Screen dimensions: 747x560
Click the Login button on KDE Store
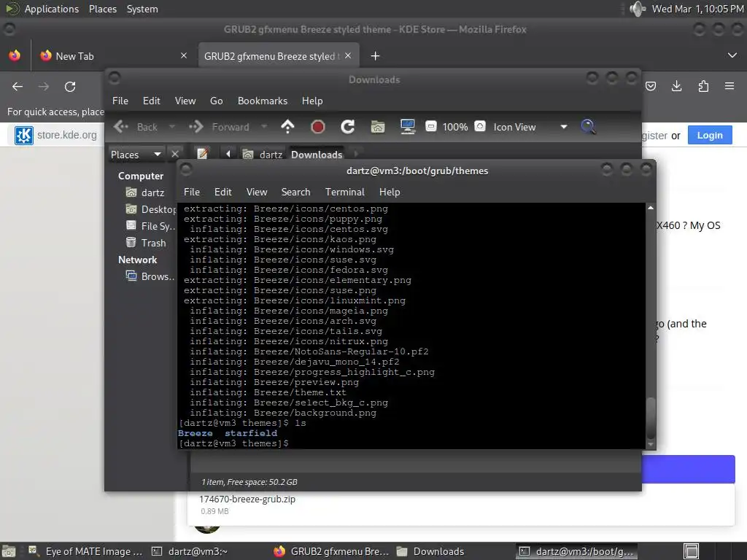click(x=710, y=135)
